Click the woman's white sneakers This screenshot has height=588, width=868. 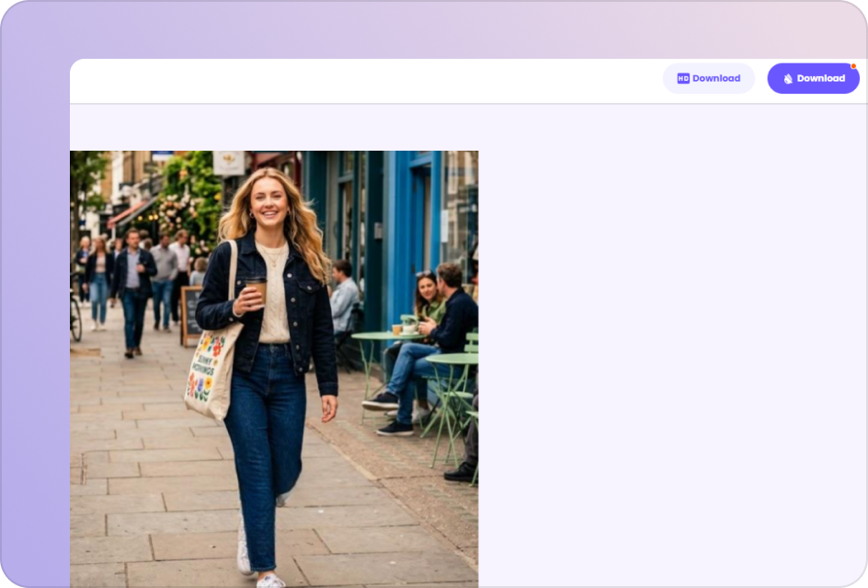tap(246, 557)
